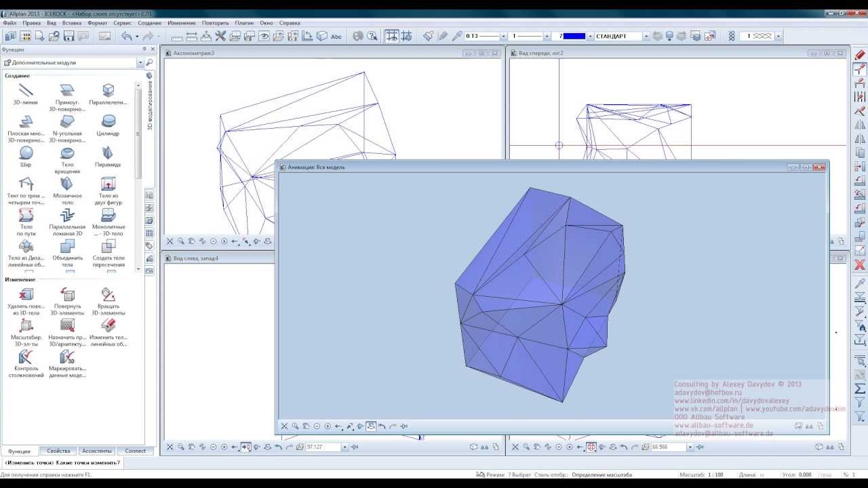This screenshot has width=868, height=488.
Task: Choose the Удалить поверхности из 3D-тела tool
Action: (x=26, y=301)
